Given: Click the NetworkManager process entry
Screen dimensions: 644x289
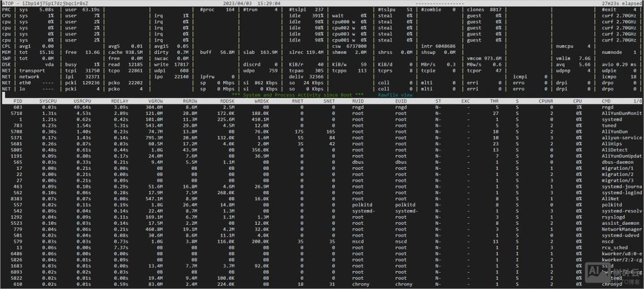Looking at the screenshot, I should point(621,229).
